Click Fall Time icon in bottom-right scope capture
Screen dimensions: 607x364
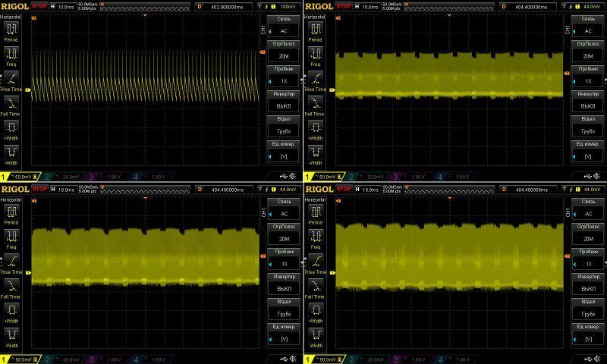click(x=316, y=286)
